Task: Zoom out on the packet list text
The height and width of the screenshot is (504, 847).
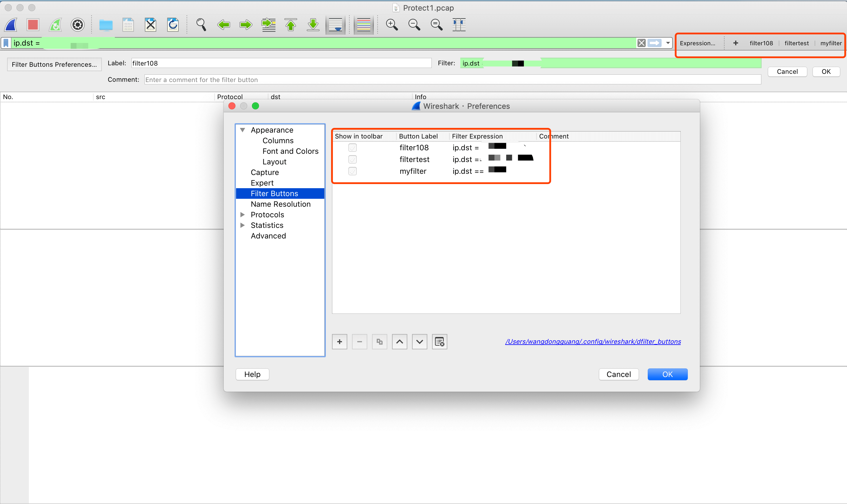Action: tap(414, 25)
